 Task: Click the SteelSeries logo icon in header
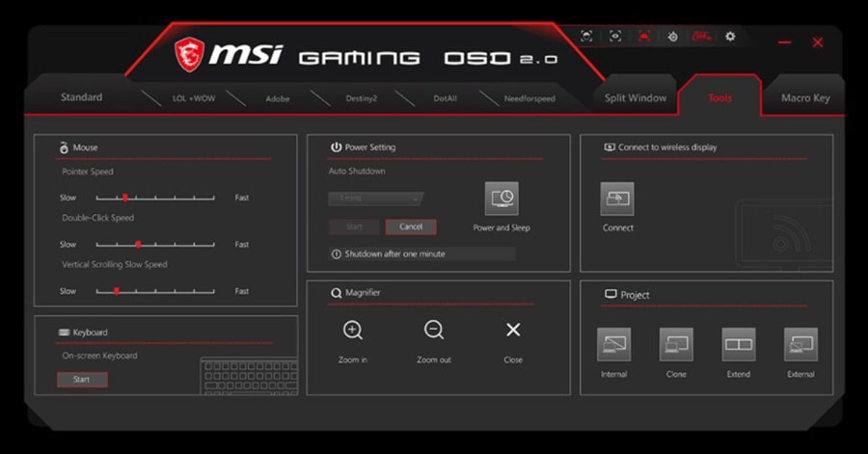[672, 37]
